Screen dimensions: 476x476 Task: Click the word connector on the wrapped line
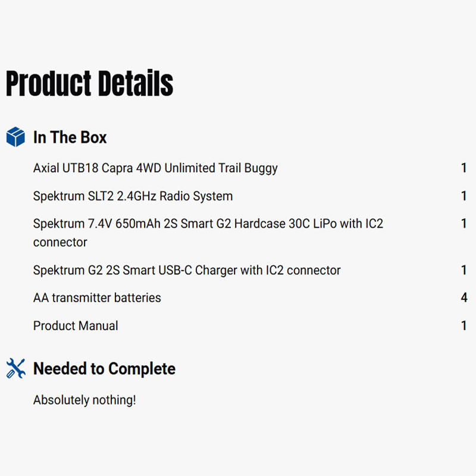click(60, 243)
